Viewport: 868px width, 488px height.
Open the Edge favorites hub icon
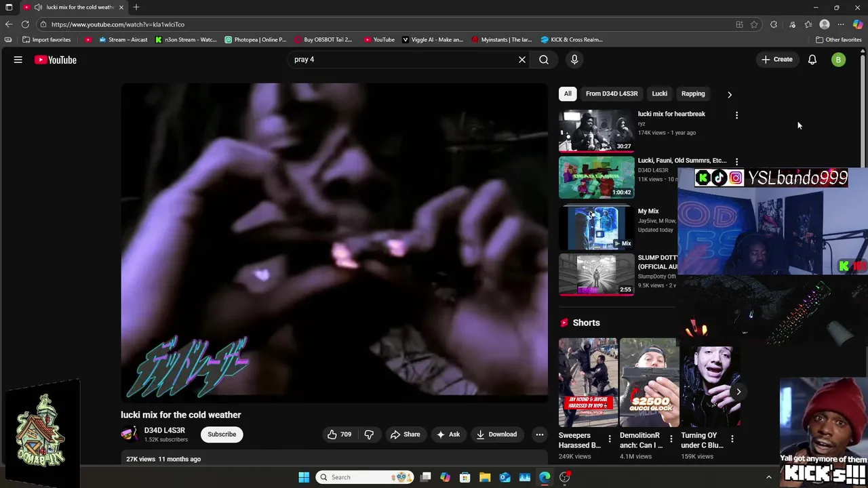pos(808,24)
